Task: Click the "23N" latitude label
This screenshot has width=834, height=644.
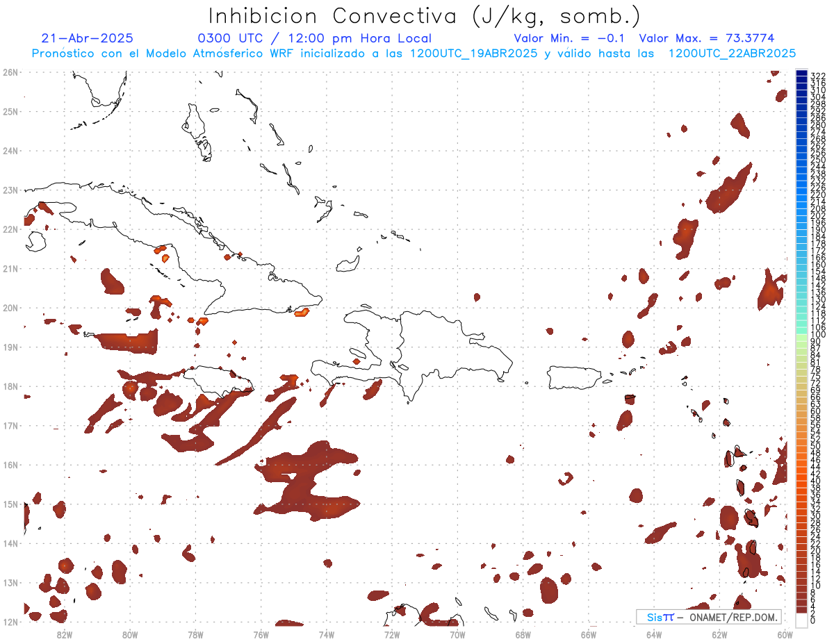Action: [10, 190]
